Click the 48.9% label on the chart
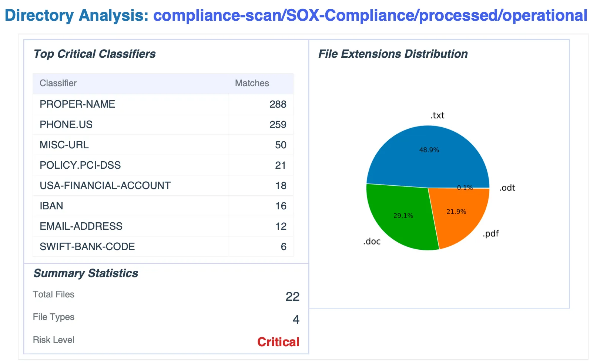Image resolution: width=600 pixels, height=364 pixels. pos(429,150)
